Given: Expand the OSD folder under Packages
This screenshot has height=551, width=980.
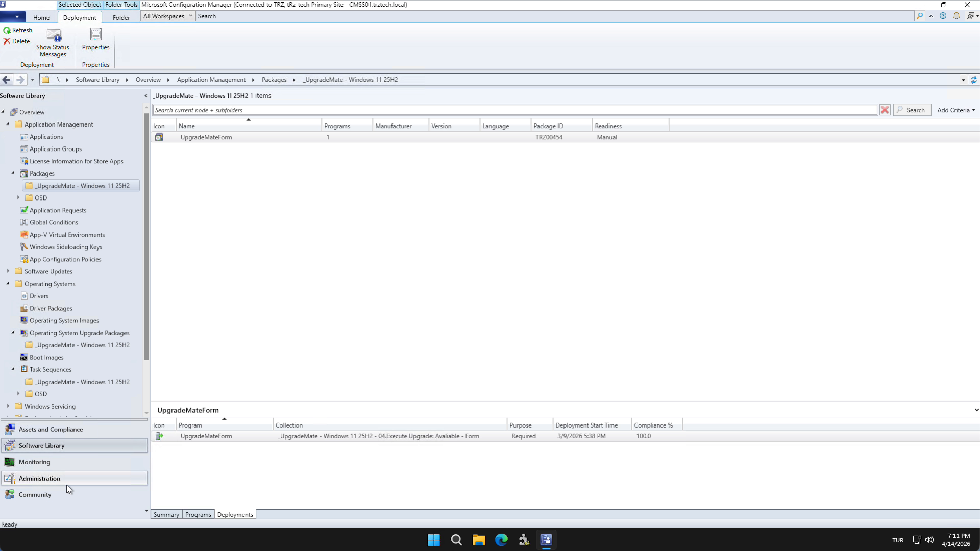Looking at the screenshot, I should point(18,197).
